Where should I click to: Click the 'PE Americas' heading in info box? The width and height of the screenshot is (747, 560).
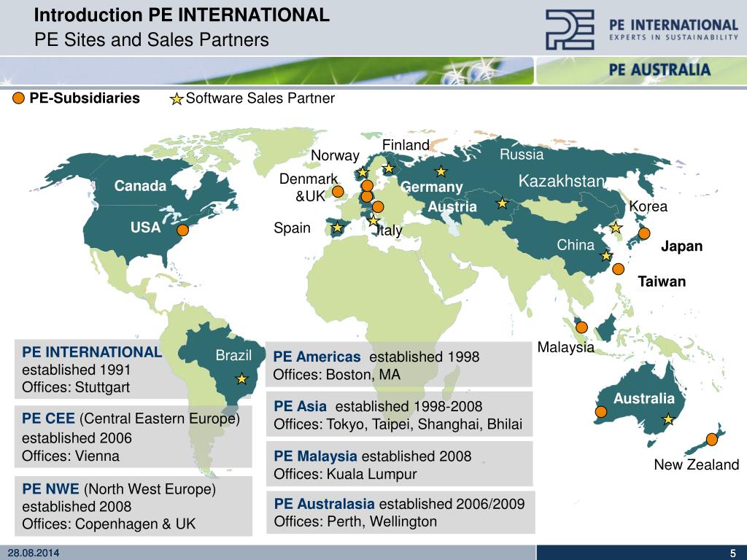[317, 357]
